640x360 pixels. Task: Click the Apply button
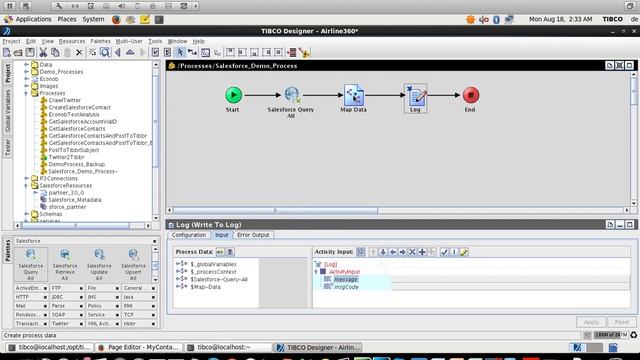click(x=591, y=322)
